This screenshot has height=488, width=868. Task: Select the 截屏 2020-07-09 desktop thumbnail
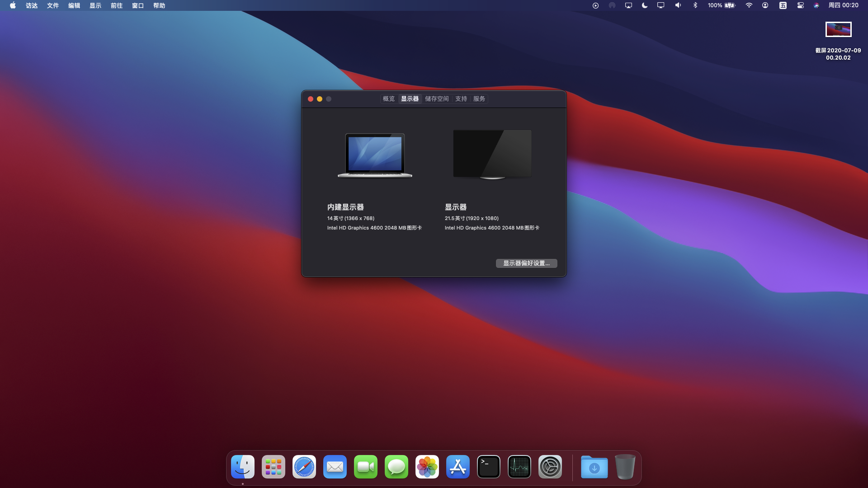(838, 30)
